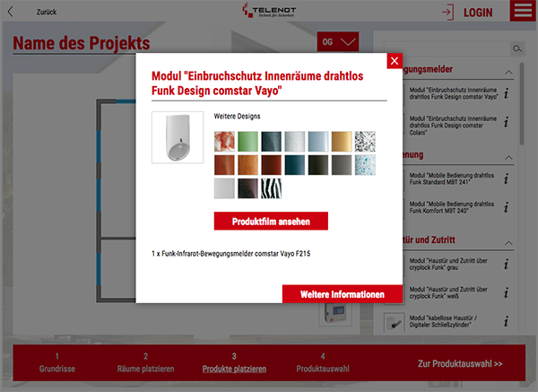Go to step 1 Grundrisse
The width and height of the screenshot is (538, 392).
[57, 362]
